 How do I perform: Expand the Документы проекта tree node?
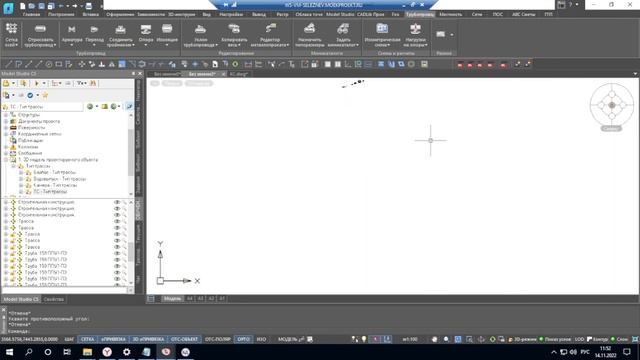[6, 121]
